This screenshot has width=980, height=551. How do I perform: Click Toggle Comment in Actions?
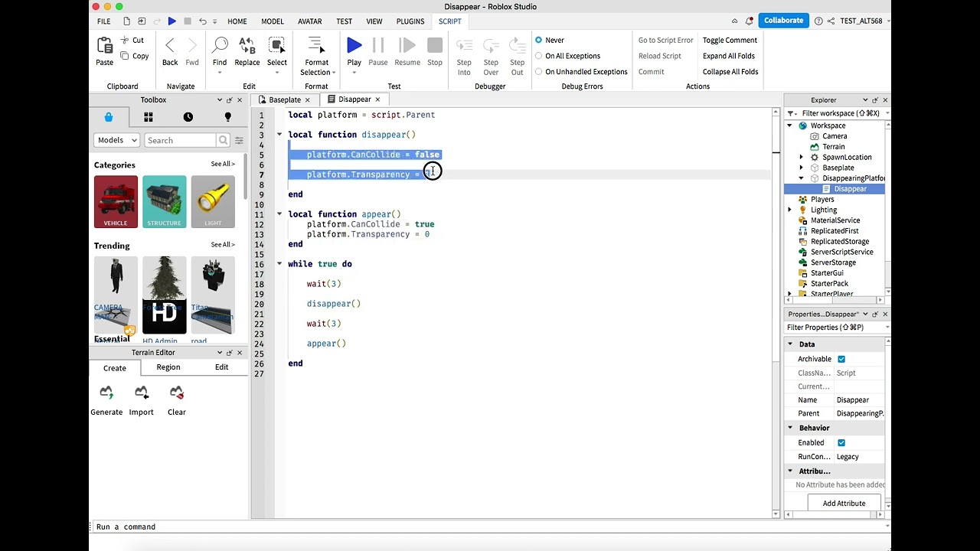click(730, 40)
